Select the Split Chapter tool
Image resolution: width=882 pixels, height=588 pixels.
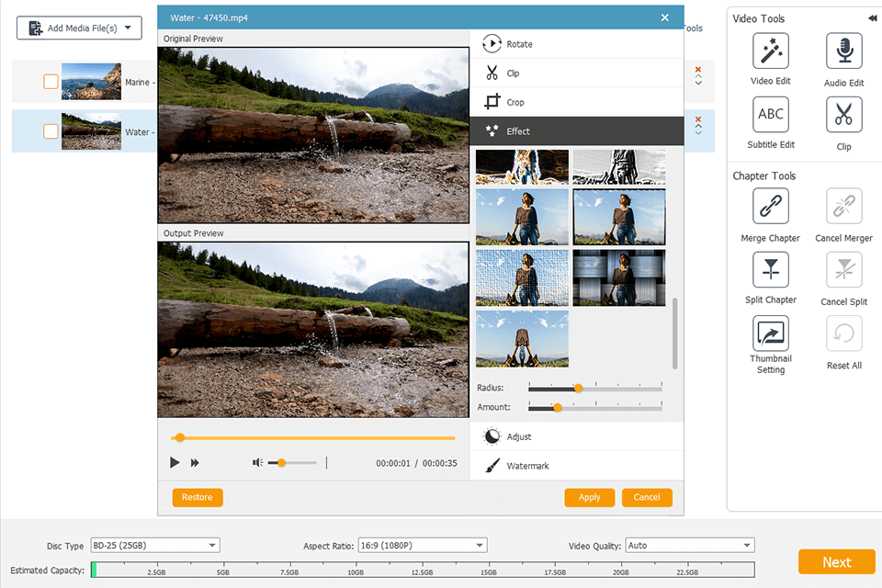click(x=770, y=270)
